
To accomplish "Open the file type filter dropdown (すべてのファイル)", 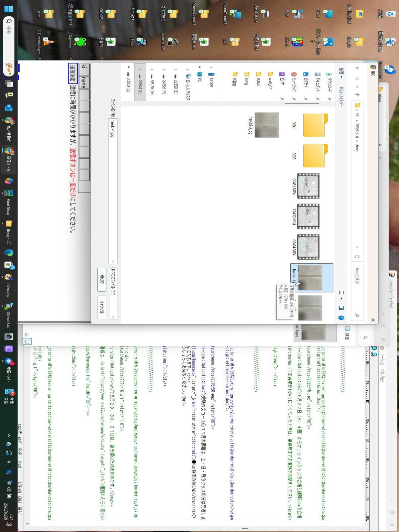I will coord(113,292).
